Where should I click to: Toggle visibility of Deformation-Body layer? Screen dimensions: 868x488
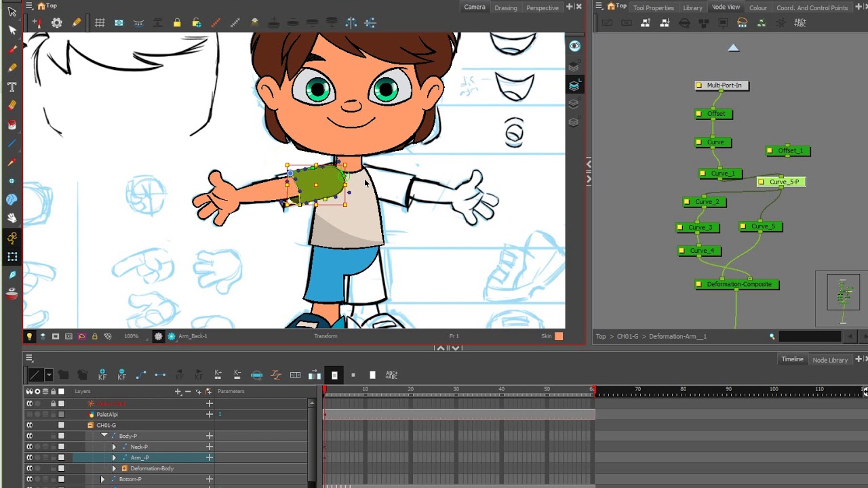coord(29,468)
